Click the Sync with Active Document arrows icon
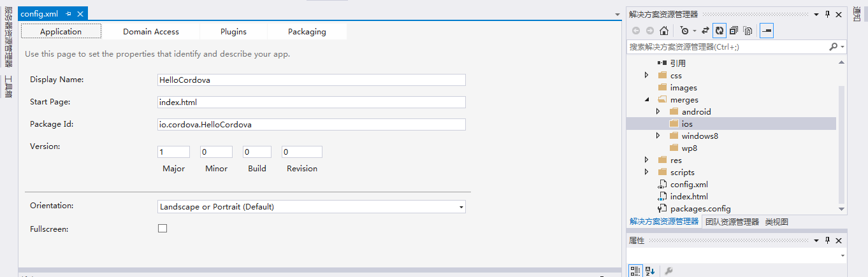868x277 pixels. click(705, 30)
